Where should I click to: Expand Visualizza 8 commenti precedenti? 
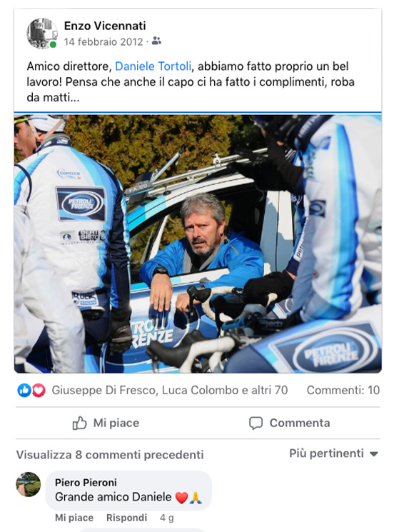(x=110, y=455)
